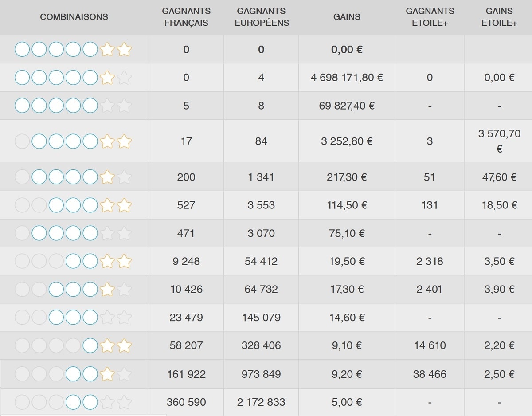Select the 14 610 Etoile+ winners cell

tap(430, 345)
